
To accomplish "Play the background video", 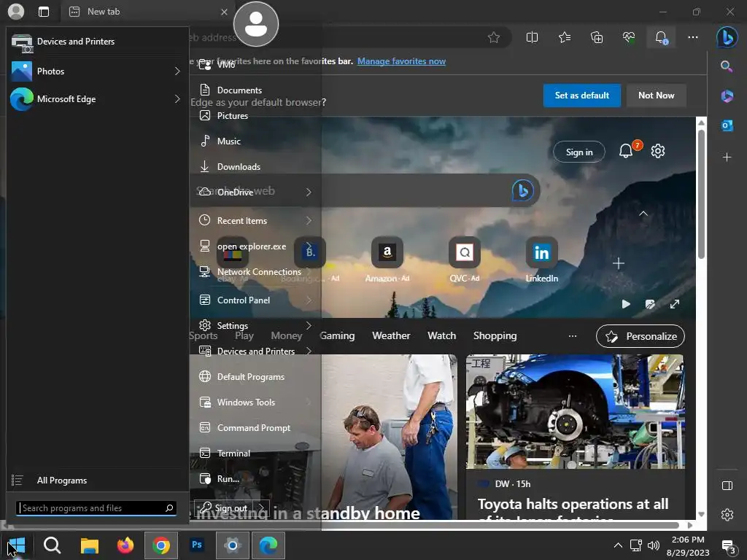I will pyautogui.click(x=626, y=304).
